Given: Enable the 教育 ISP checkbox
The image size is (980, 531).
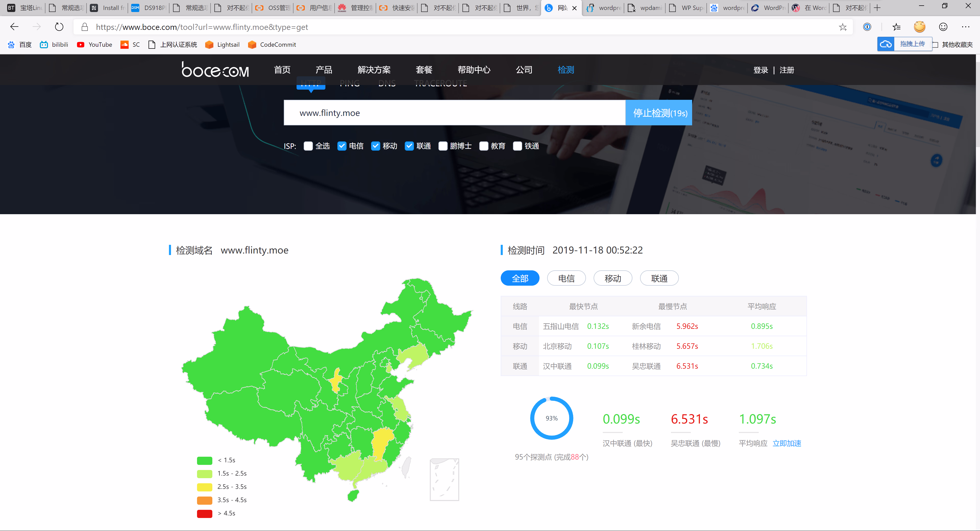Looking at the screenshot, I should point(484,146).
